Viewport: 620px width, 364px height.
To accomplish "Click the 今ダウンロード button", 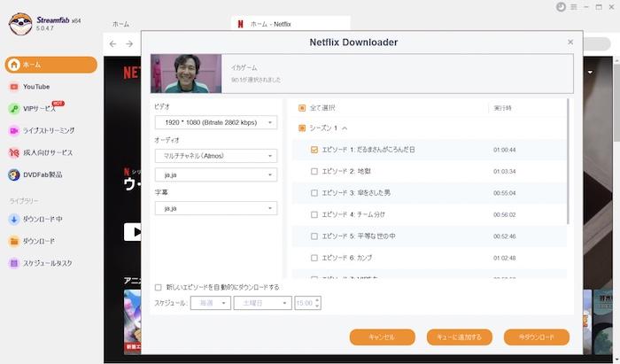I will pyautogui.click(x=537, y=337).
